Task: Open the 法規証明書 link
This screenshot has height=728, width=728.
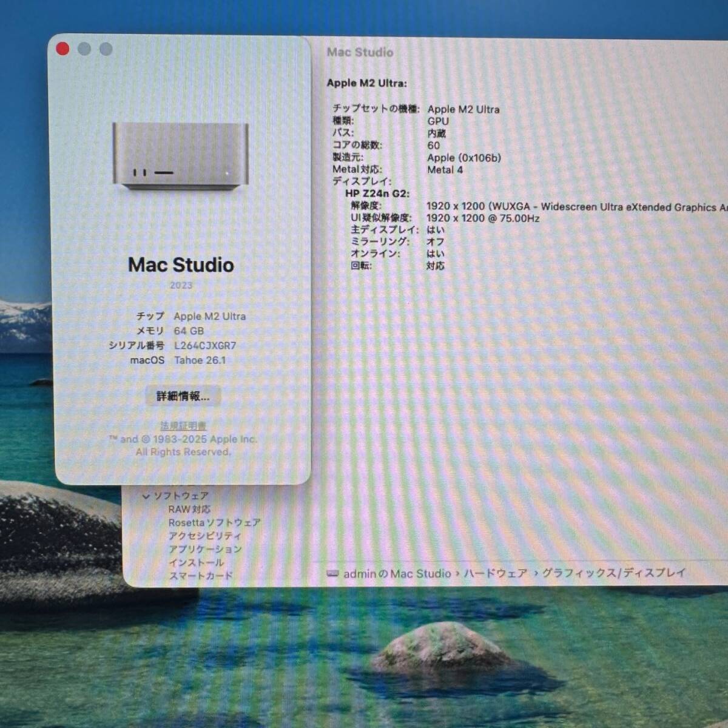Action: [x=183, y=426]
